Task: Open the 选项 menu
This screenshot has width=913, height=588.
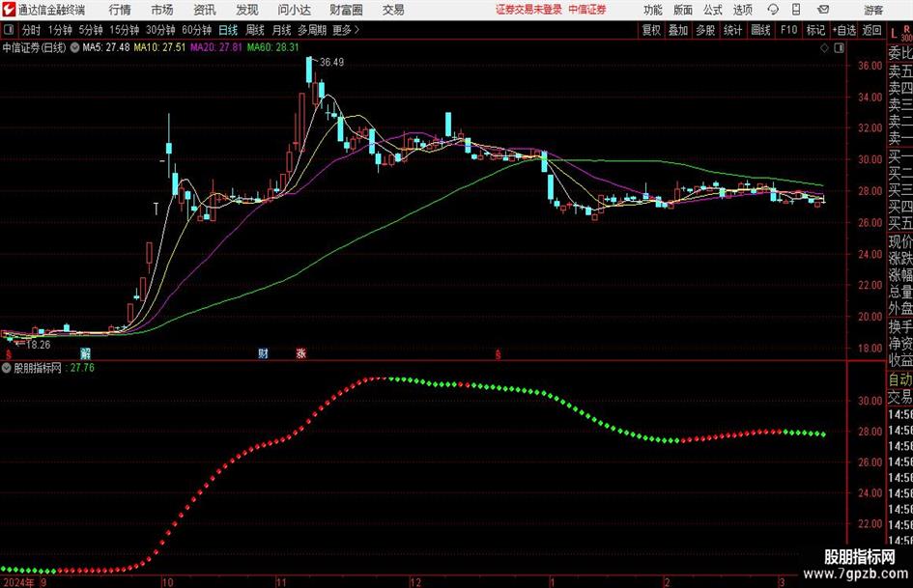Action: [x=742, y=10]
